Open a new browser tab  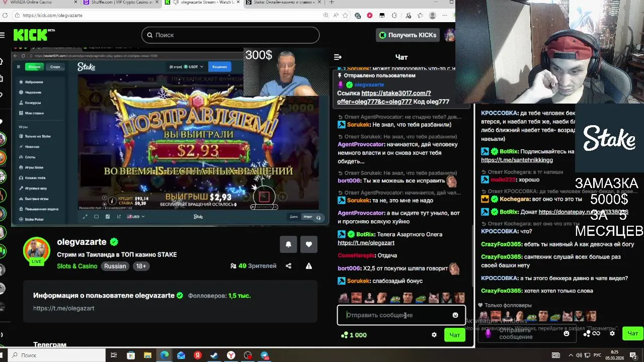pyautogui.click(x=332, y=3)
